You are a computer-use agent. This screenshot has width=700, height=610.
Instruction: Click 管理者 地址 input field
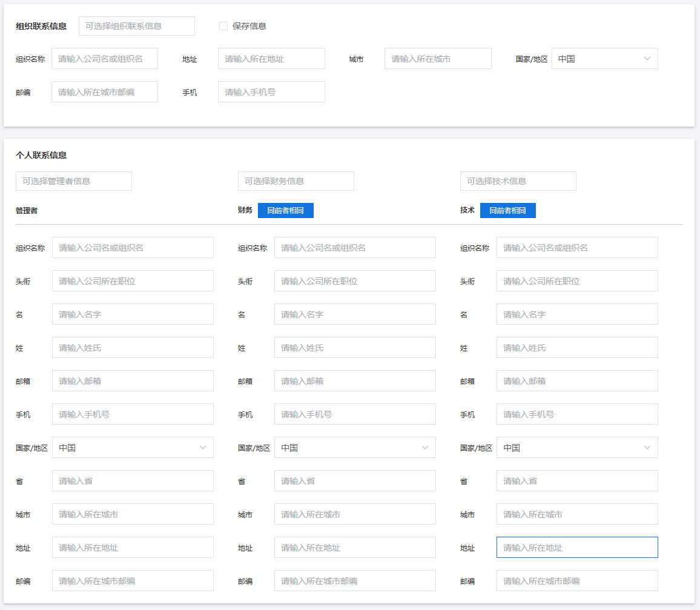point(133,548)
